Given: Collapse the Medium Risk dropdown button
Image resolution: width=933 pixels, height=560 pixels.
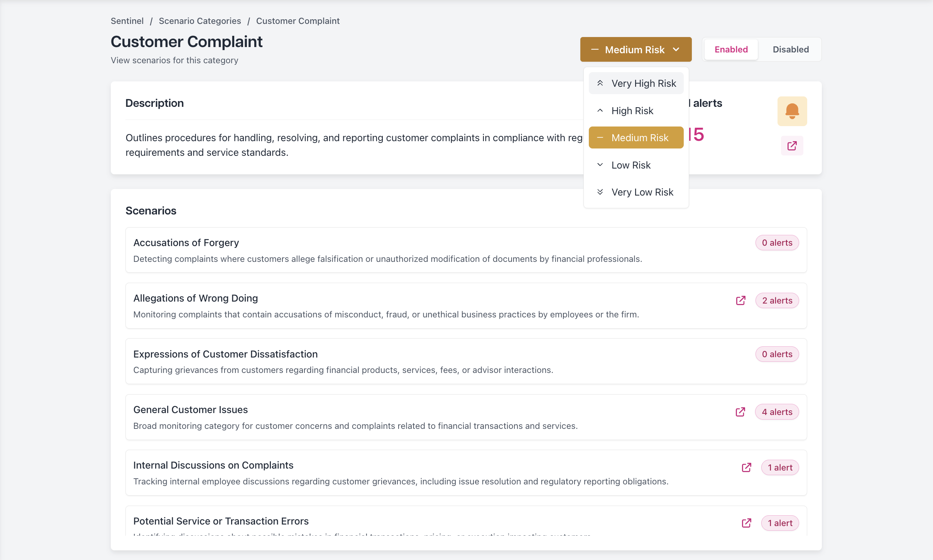Looking at the screenshot, I should (x=635, y=49).
